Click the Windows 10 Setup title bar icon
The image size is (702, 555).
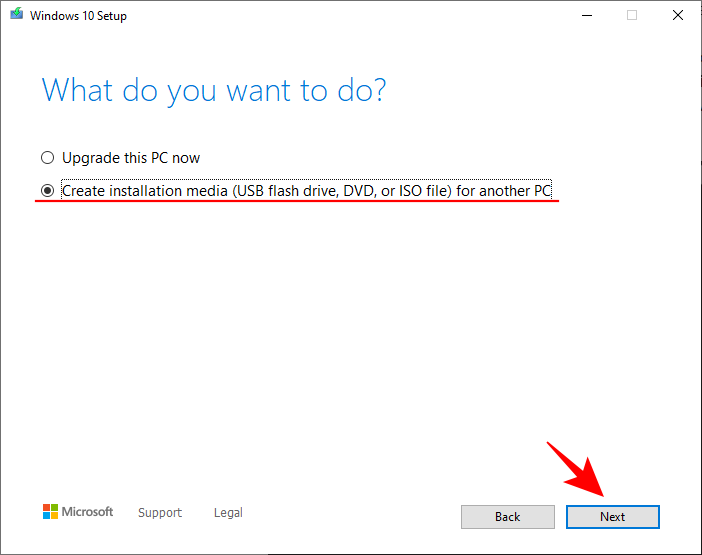17,14
